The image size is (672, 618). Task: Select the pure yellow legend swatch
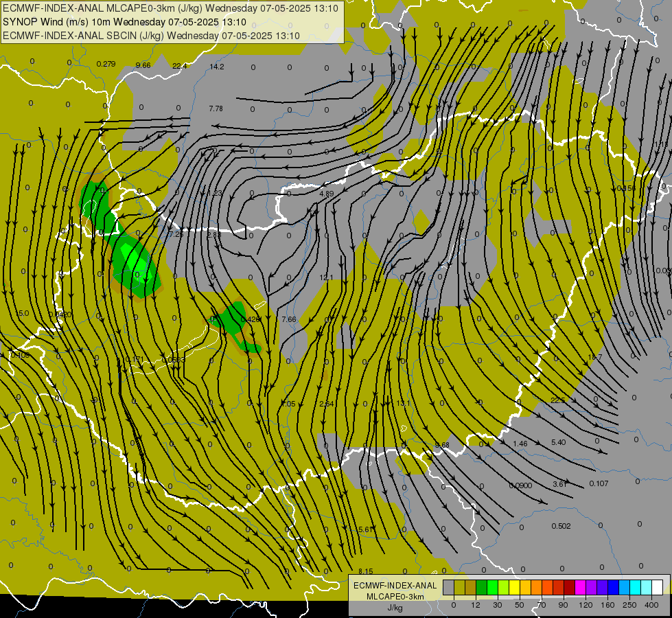click(515, 587)
